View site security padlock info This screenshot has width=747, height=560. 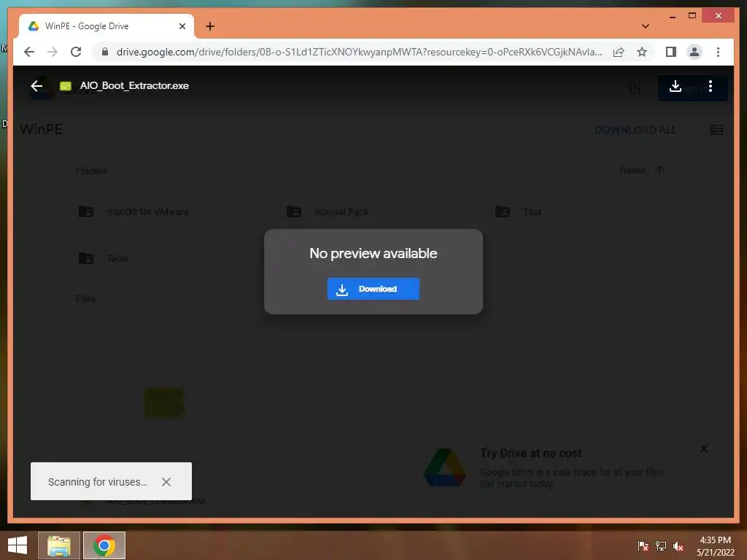click(105, 52)
